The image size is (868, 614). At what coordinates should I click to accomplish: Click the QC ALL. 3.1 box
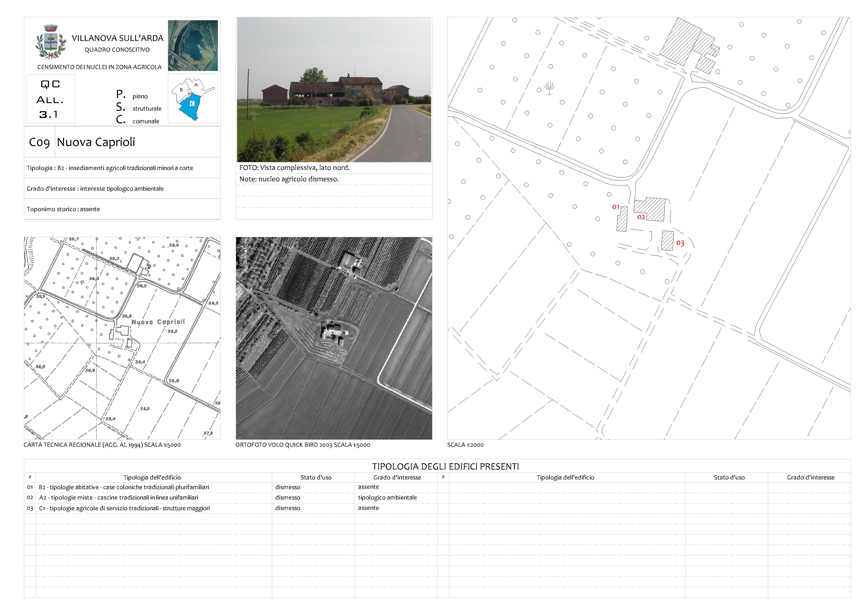[51, 99]
